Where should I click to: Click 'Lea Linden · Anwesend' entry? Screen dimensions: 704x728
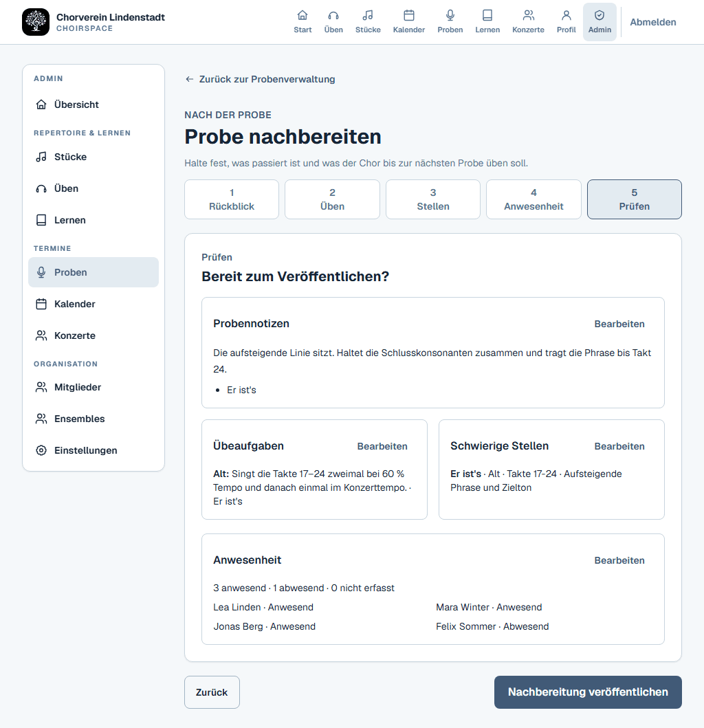[x=263, y=607]
